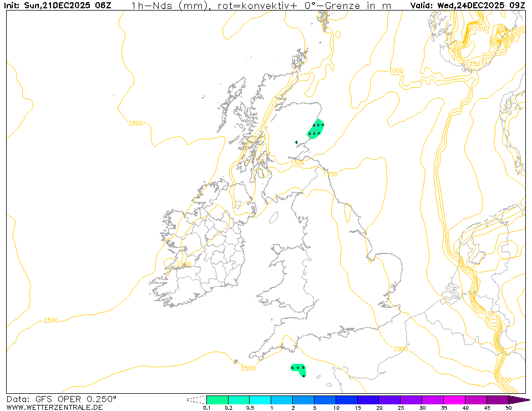Click the 1250 contour label near northeast England

pyautogui.click(x=330, y=174)
